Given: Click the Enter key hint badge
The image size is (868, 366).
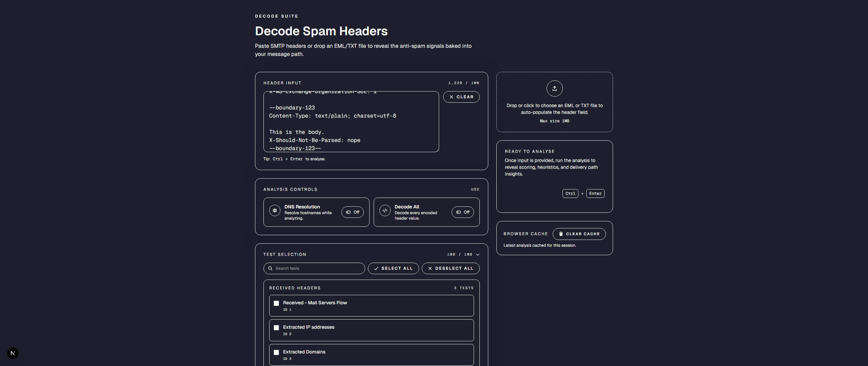Looking at the screenshot, I should click(x=595, y=194).
